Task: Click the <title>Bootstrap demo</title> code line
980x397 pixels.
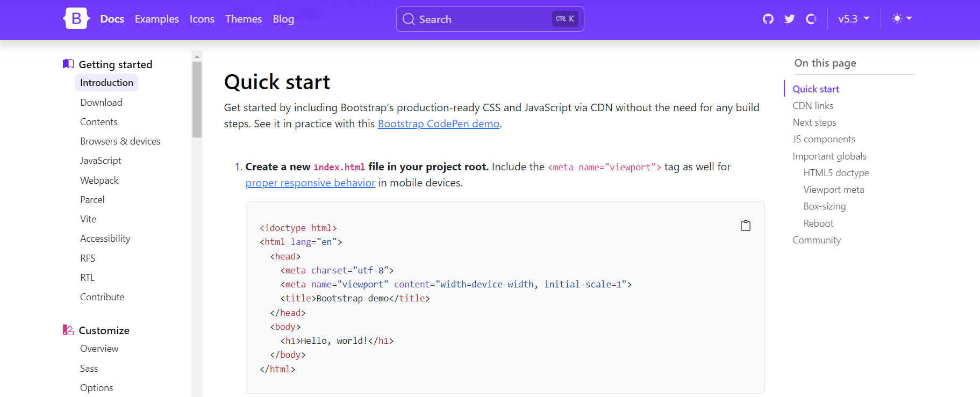Action: (x=355, y=298)
